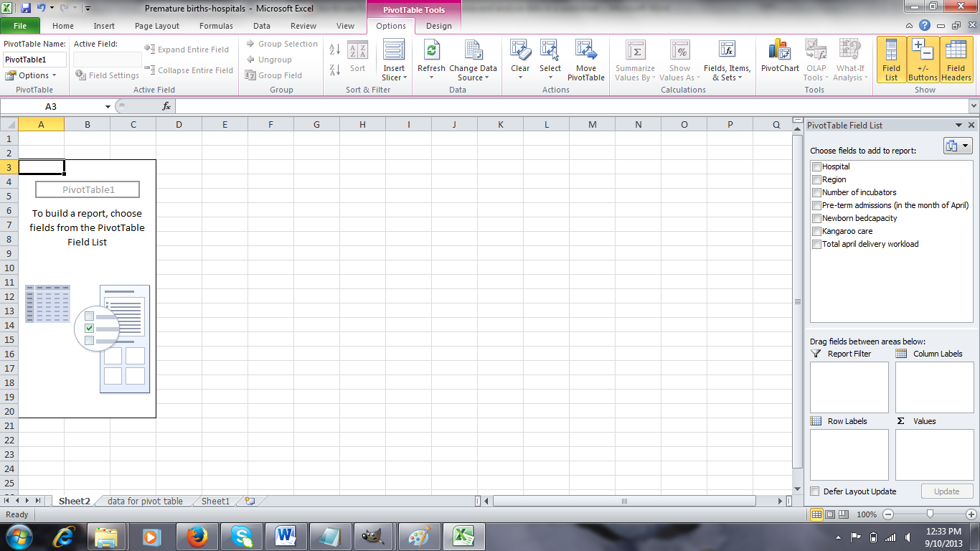The width and height of the screenshot is (980, 551).
Task: Select column D header
Action: tap(179, 125)
